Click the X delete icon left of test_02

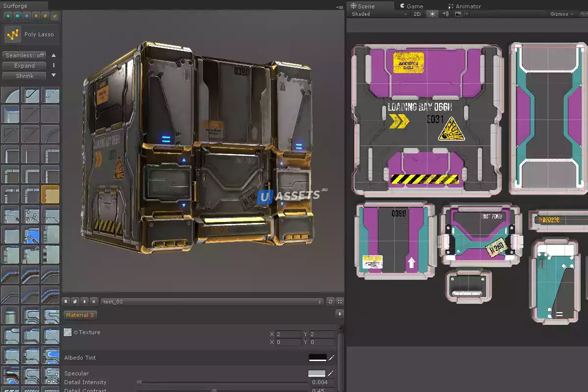(93, 301)
